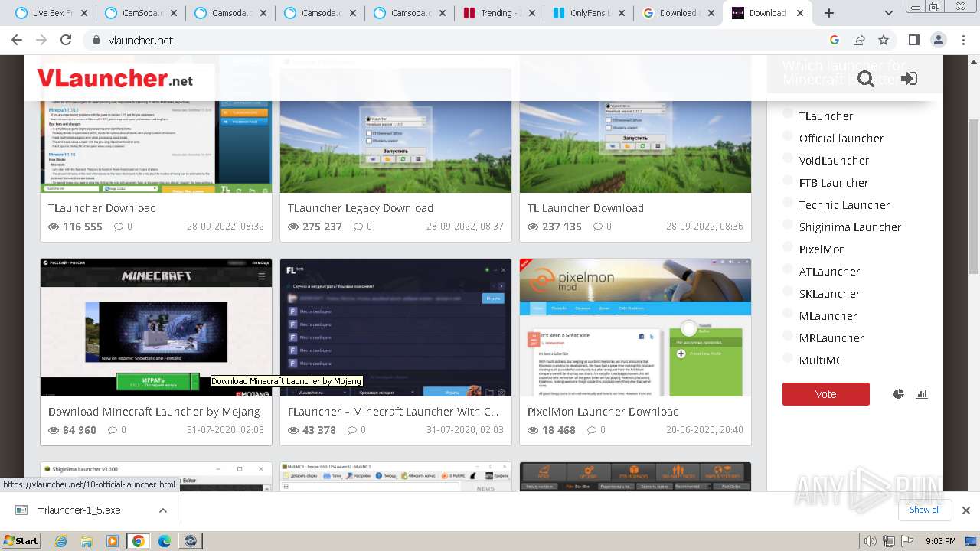
Task: Open the poll pie chart results icon
Action: [x=899, y=394]
